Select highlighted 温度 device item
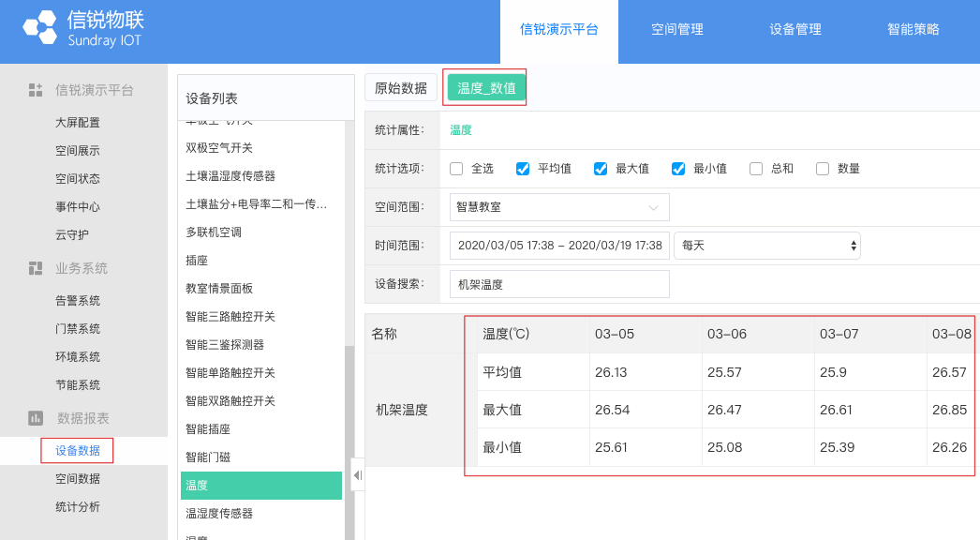980x540 pixels. 261,486
